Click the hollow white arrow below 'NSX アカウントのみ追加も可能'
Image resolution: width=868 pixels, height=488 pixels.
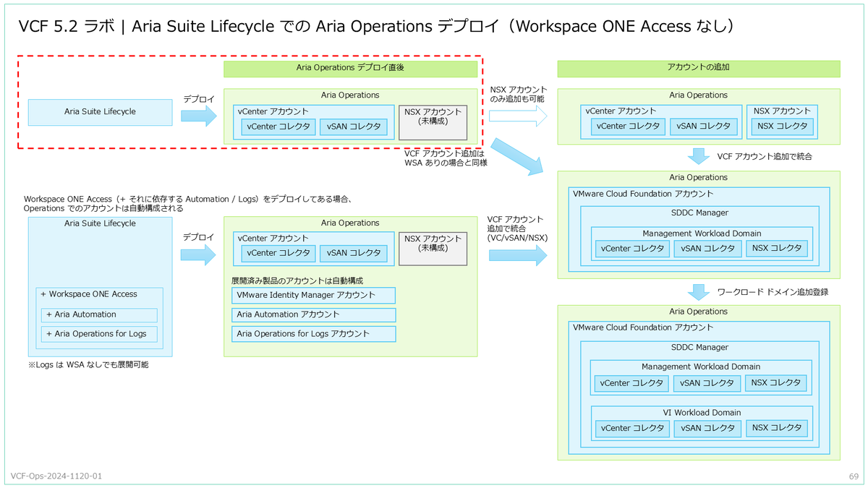pos(519,116)
